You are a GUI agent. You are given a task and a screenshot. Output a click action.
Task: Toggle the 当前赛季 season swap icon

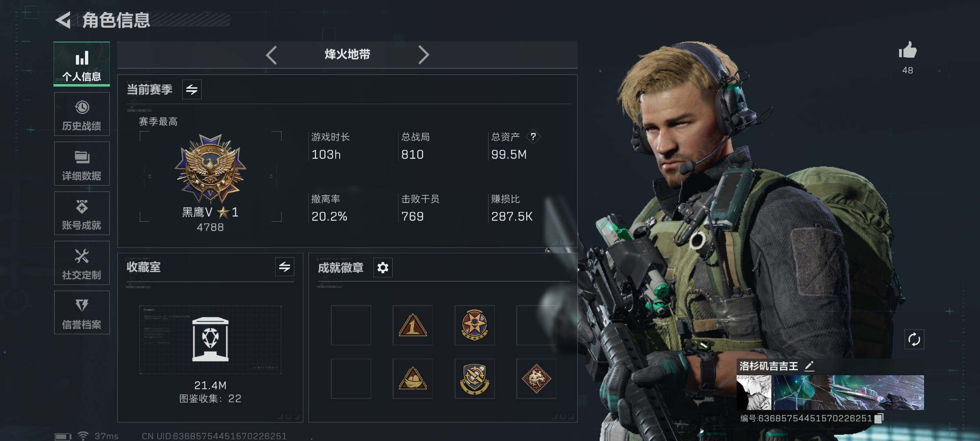(x=192, y=89)
